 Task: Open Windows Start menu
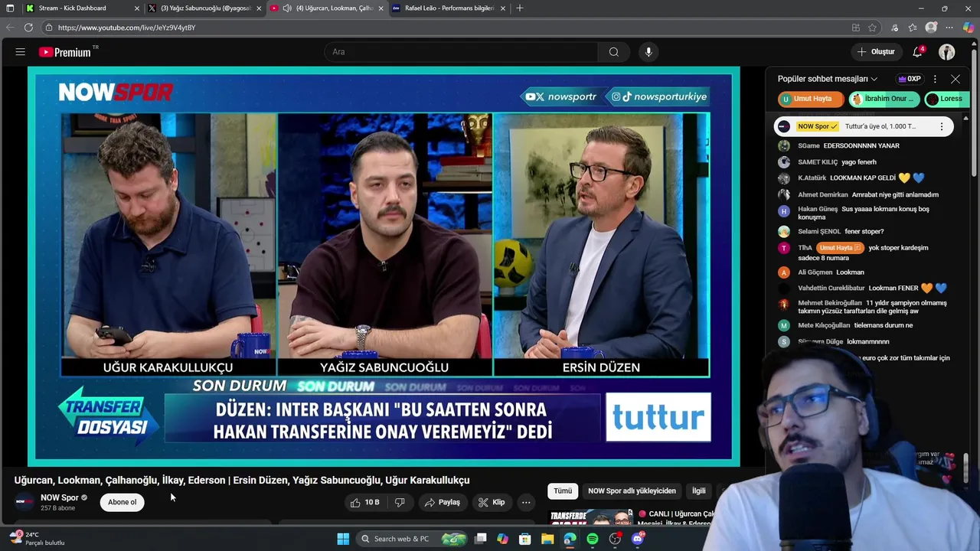point(343,539)
